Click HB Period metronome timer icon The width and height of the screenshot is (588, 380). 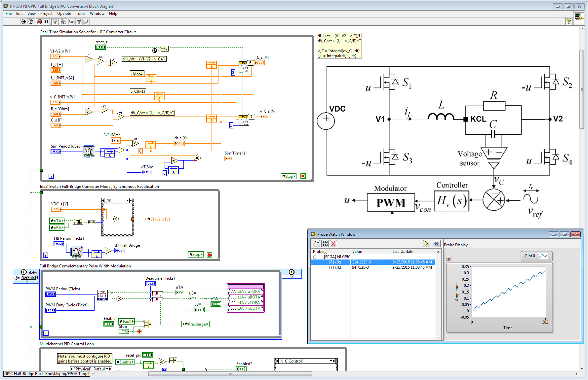(x=77, y=252)
